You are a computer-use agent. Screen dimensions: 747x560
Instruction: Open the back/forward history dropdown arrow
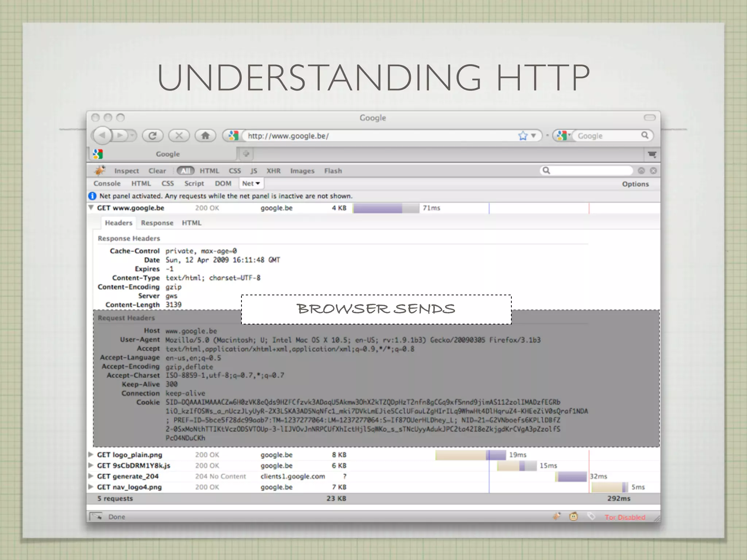tap(132, 136)
